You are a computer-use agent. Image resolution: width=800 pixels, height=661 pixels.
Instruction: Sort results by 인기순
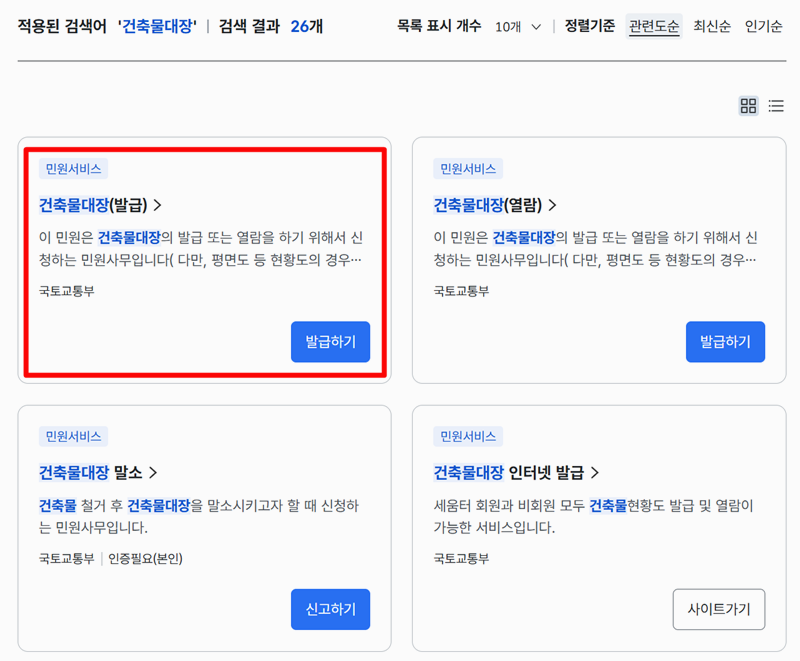click(763, 26)
